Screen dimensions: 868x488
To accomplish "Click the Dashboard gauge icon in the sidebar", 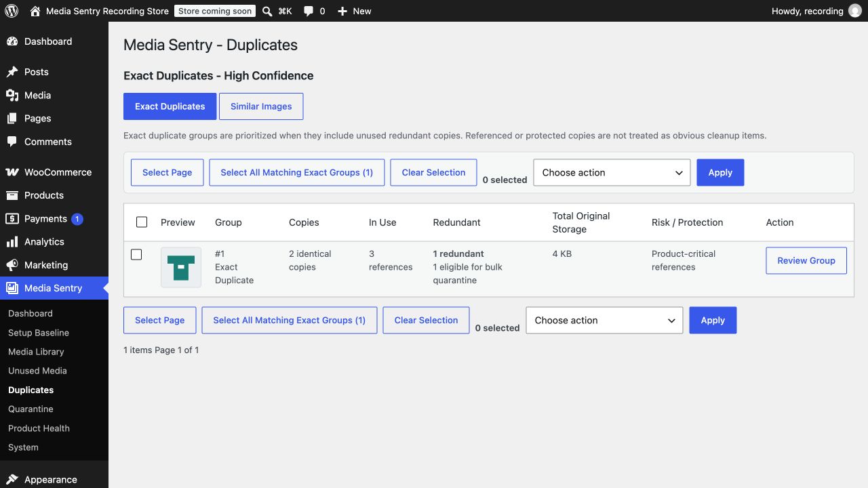I will [x=12, y=41].
